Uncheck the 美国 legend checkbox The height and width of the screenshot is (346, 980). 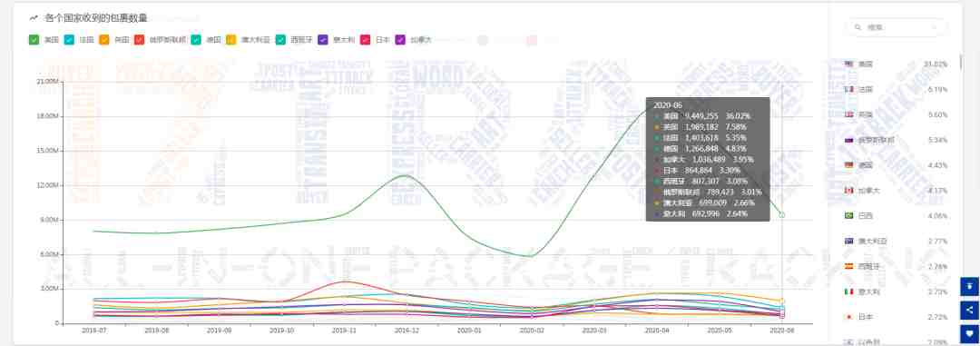tap(34, 40)
